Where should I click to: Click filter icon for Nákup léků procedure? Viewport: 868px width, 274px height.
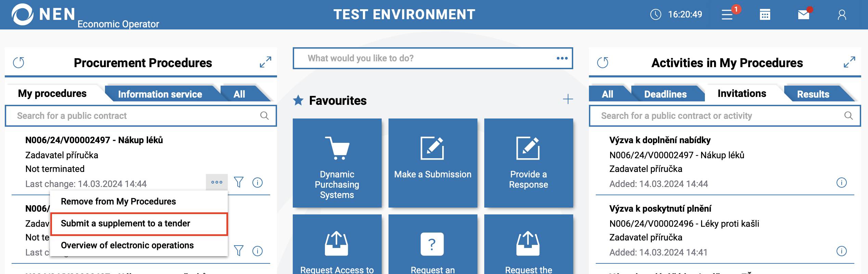click(x=239, y=182)
